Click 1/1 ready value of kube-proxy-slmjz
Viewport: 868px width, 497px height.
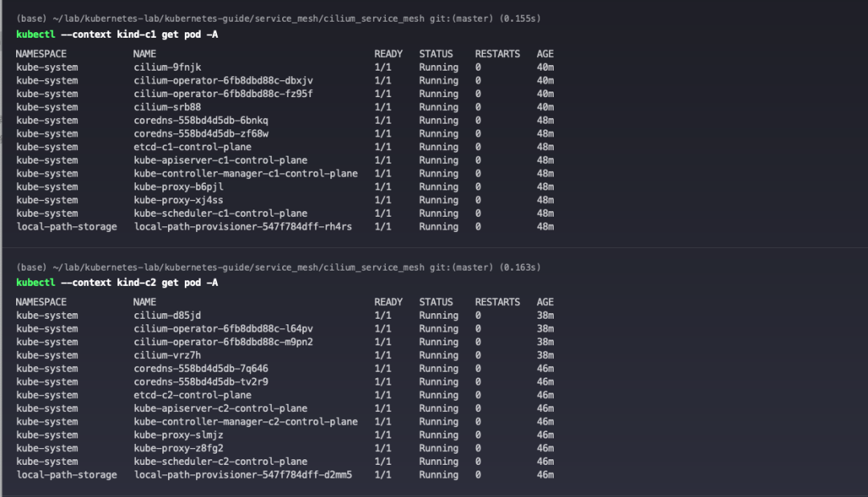[383, 435]
